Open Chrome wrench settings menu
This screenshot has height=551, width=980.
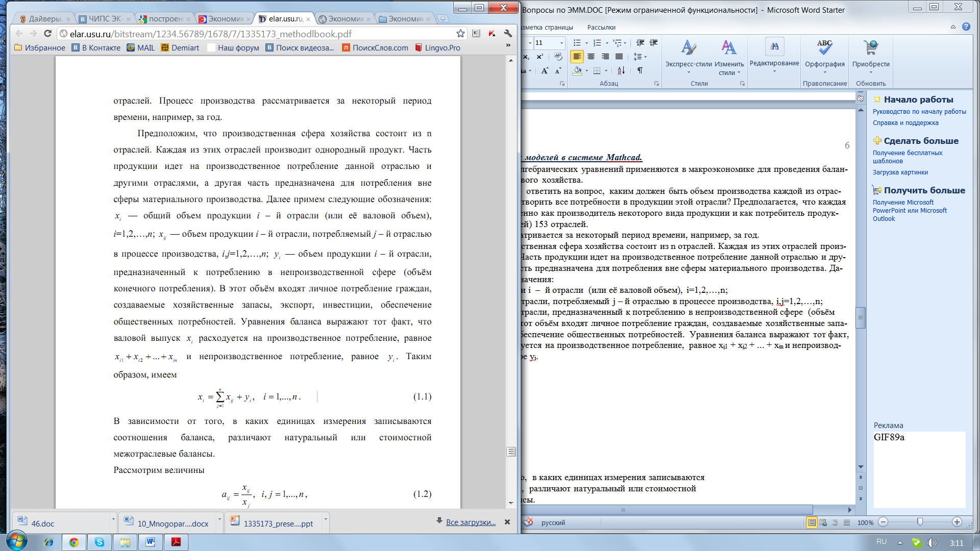tap(508, 34)
